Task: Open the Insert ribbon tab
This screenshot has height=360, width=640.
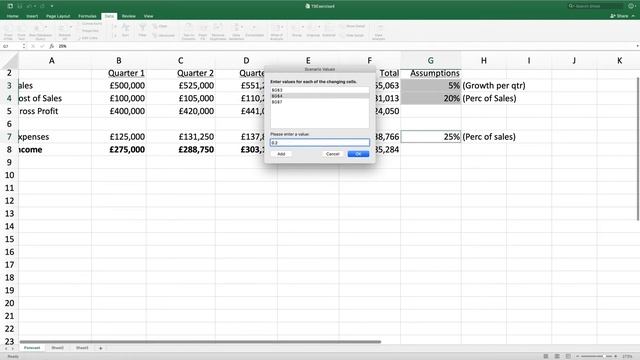Action: 32,16
